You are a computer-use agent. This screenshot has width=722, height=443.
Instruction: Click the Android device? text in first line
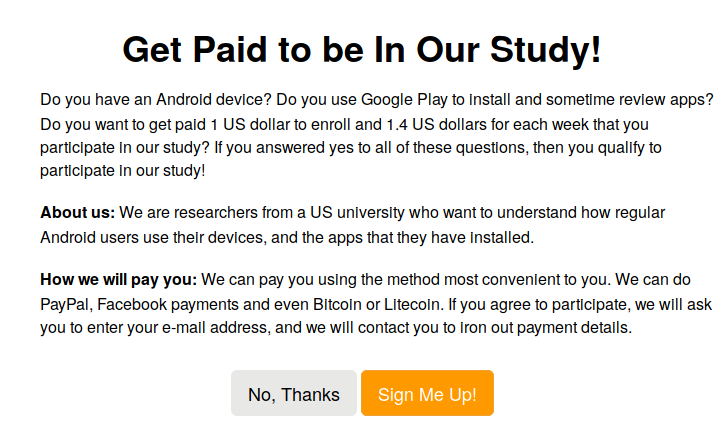[x=214, y=99]
